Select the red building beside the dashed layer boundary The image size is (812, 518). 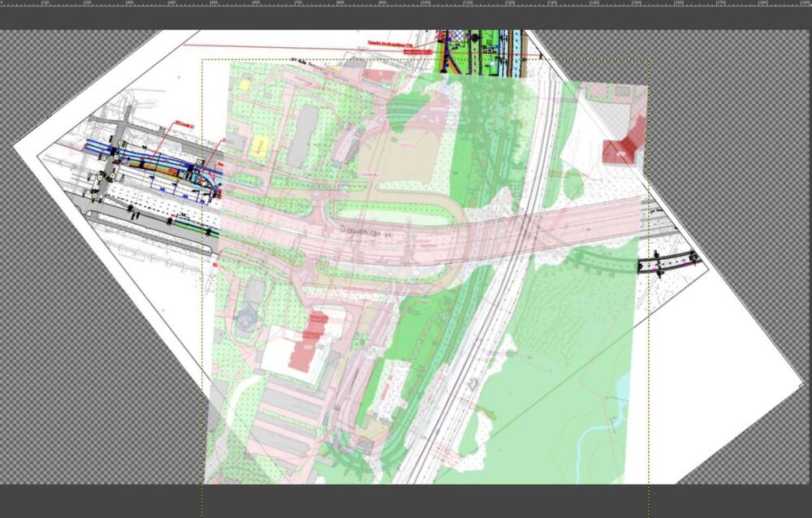(624, 142)
